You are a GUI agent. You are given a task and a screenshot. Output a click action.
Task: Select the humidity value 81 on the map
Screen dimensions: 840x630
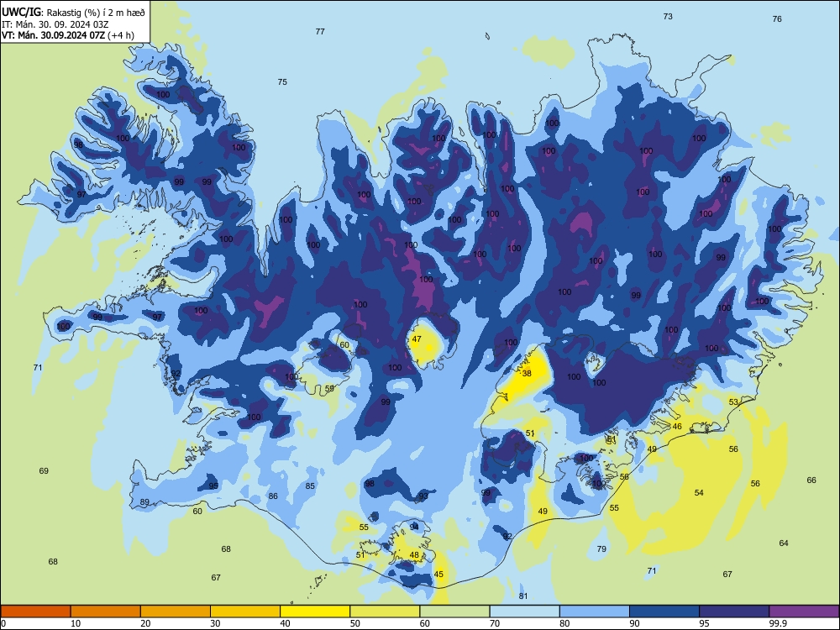[523, 596]
